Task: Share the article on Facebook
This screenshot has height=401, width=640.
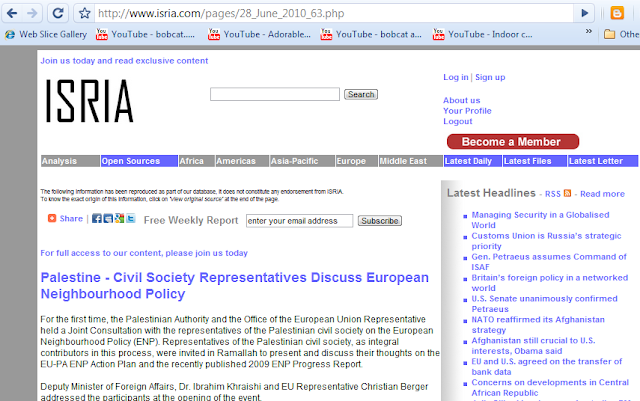Action: 96,218
